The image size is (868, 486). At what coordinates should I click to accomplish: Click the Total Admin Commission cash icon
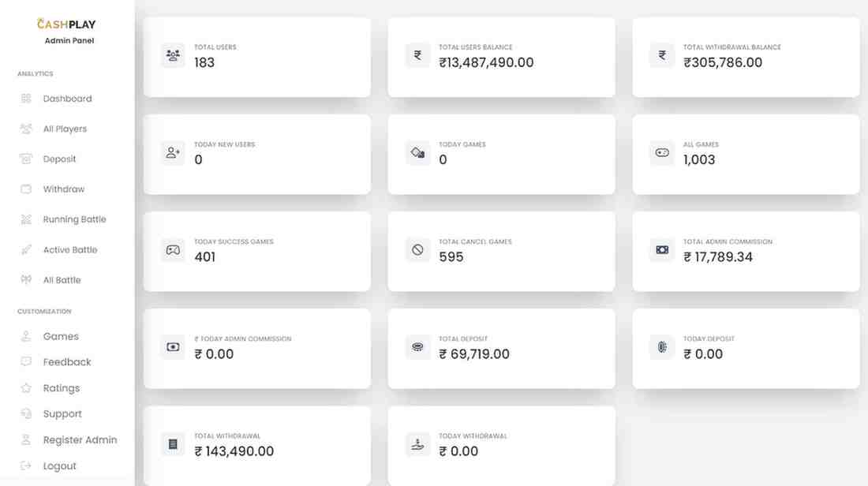pyautogui.click(x=662, y=249)
